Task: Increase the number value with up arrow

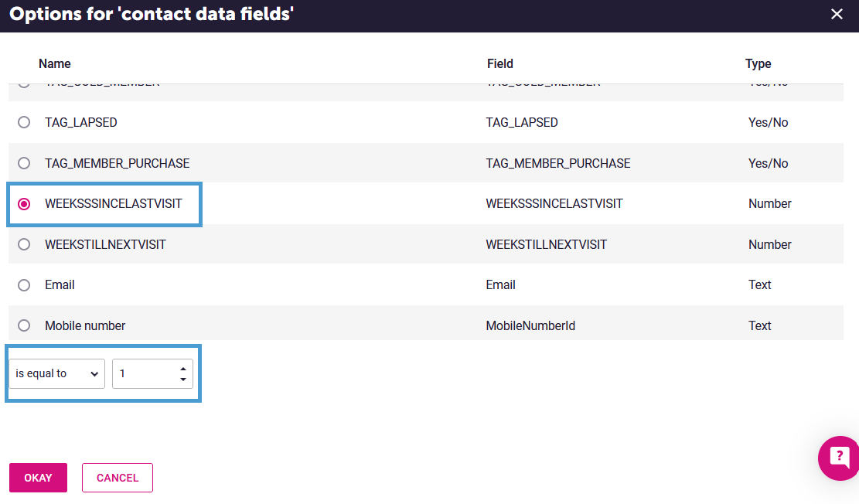Action: (x=183, y=369)
